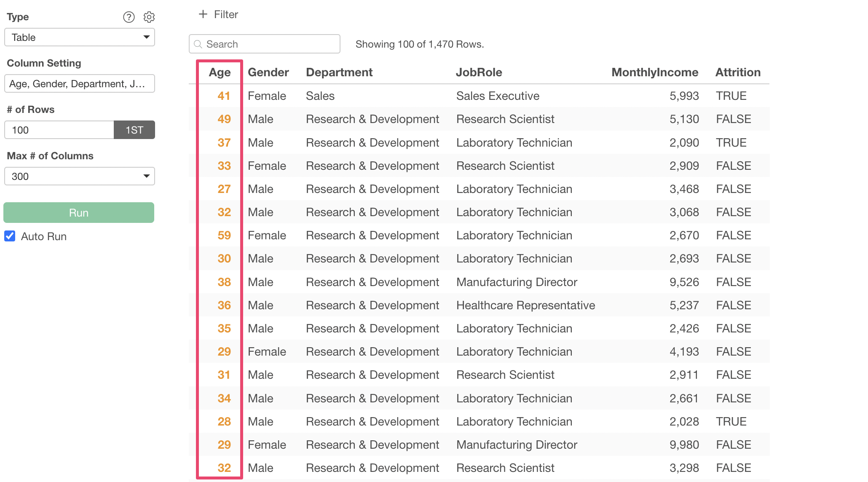Toggle the Auto Run checkbox
868x482 pixels.
(x=10, y=236)
